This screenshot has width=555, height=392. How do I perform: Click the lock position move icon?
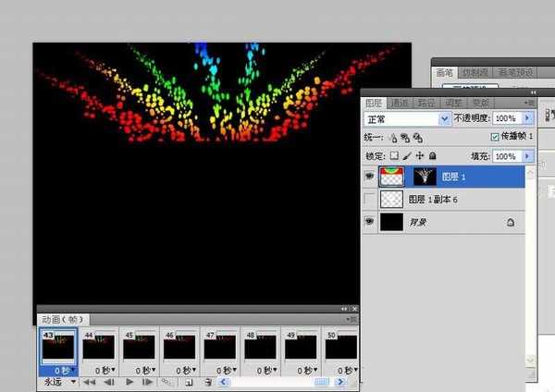419,156
